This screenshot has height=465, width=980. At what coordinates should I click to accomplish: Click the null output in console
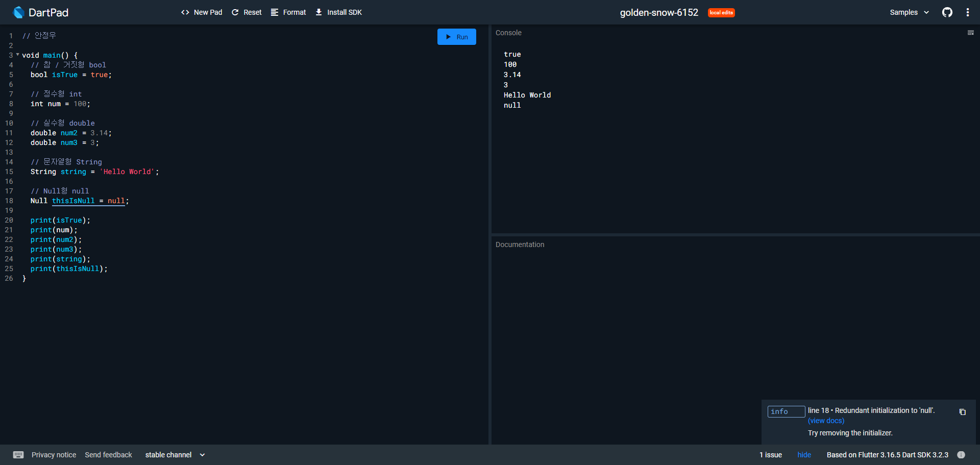[512, 105]
